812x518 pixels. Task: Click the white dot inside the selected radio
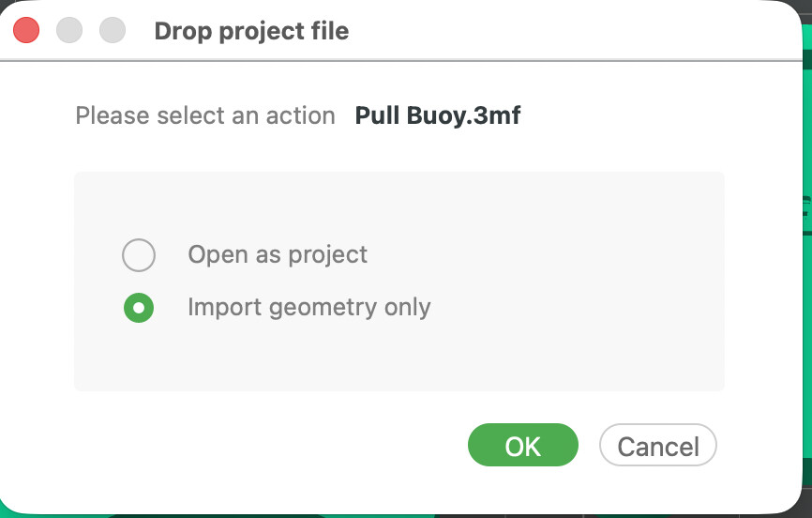coord(139,308)
